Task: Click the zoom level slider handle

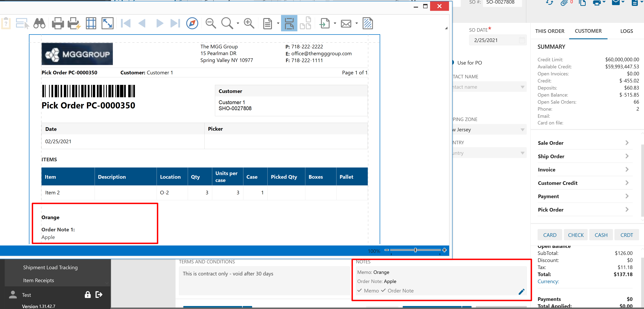Action: [x=415, y=250]
